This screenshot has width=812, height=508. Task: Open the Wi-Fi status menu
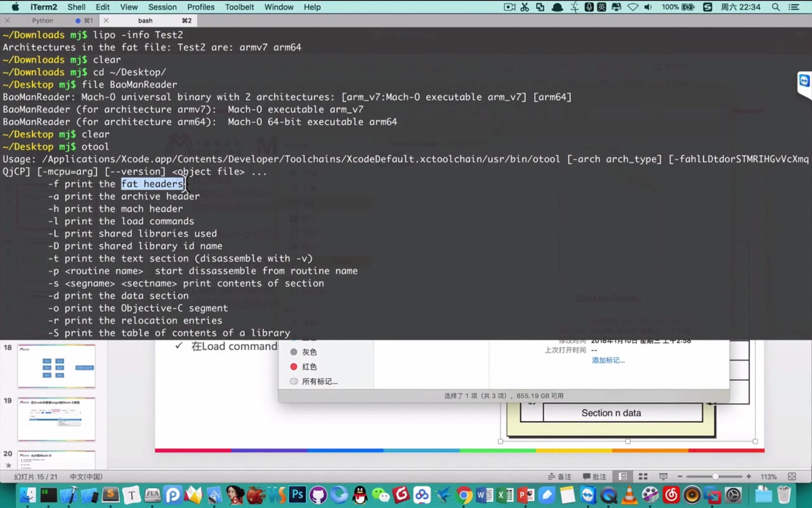632,7
